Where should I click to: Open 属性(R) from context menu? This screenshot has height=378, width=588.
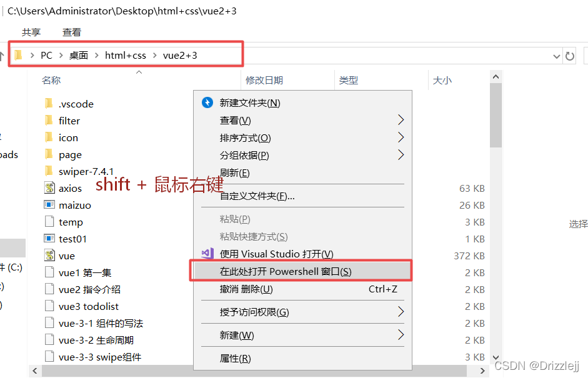(302, 358)
